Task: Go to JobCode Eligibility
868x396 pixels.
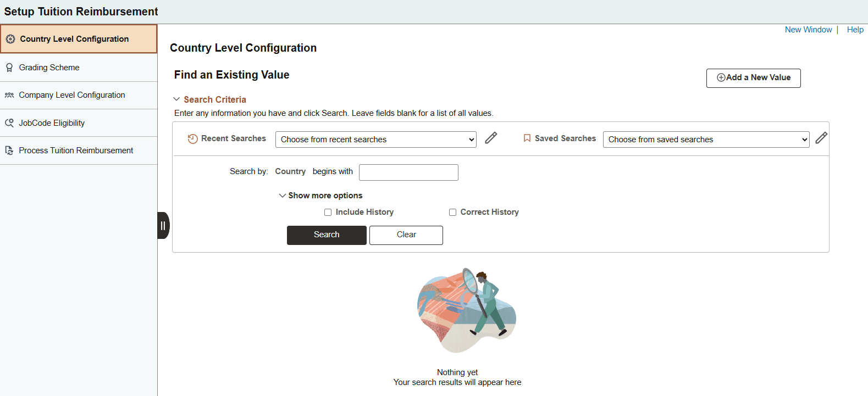Action: coord(79,123)
